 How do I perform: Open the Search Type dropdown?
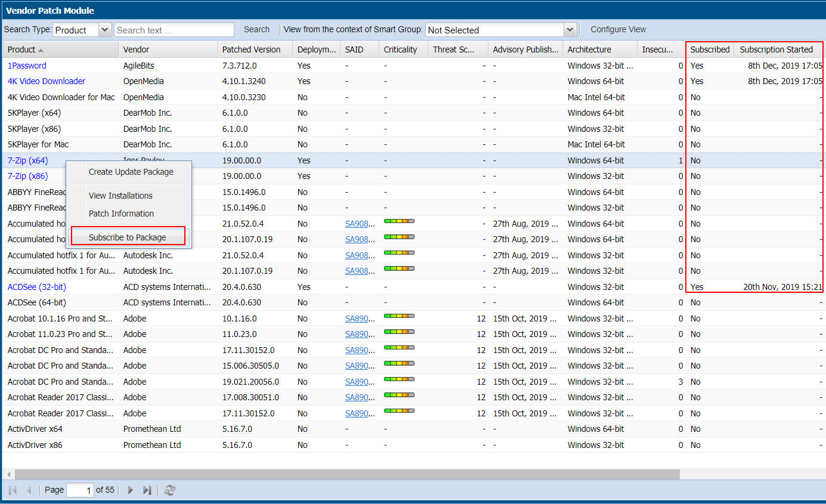click(x=105, y=30)
